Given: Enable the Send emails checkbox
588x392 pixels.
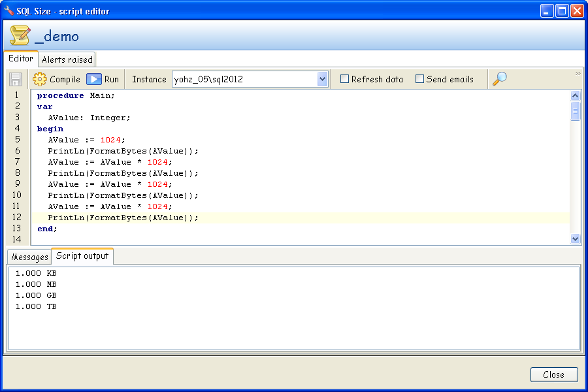Looking at the screenshot, I should tap(420, 78).
